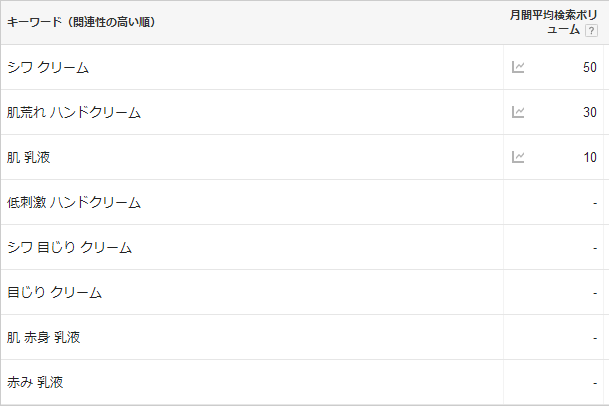
Task: Click the dash volume for 低刺激 ハンドクリーム
Action: 594,202
